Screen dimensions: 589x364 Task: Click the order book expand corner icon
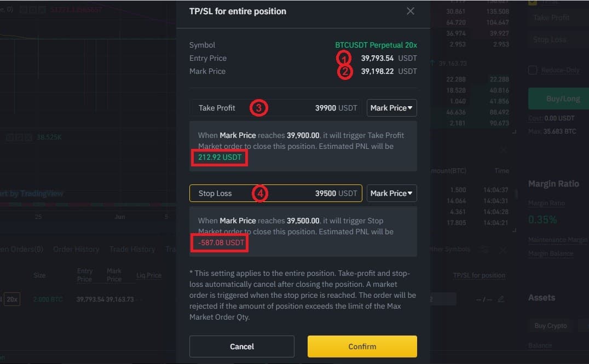click(x=514, y=131)
